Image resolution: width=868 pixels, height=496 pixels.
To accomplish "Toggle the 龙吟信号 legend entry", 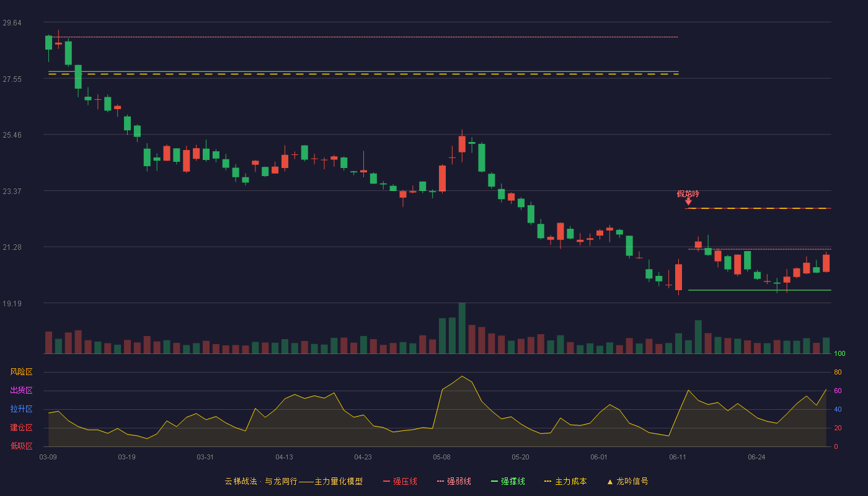I will point(627,481).
